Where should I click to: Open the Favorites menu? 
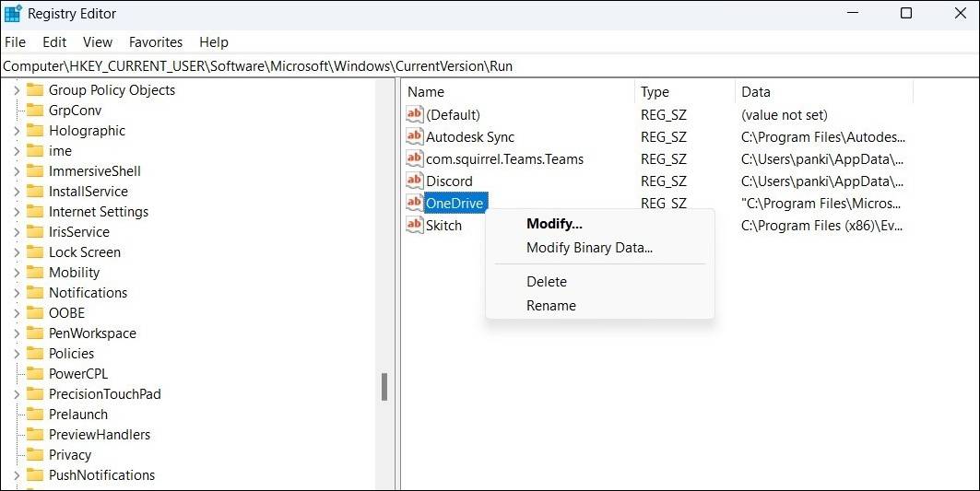point(156,42)
